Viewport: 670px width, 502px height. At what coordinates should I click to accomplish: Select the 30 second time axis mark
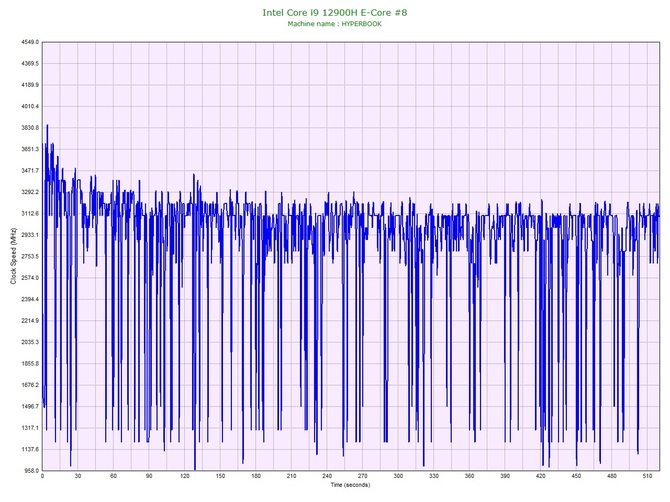[x=78, y=477]
